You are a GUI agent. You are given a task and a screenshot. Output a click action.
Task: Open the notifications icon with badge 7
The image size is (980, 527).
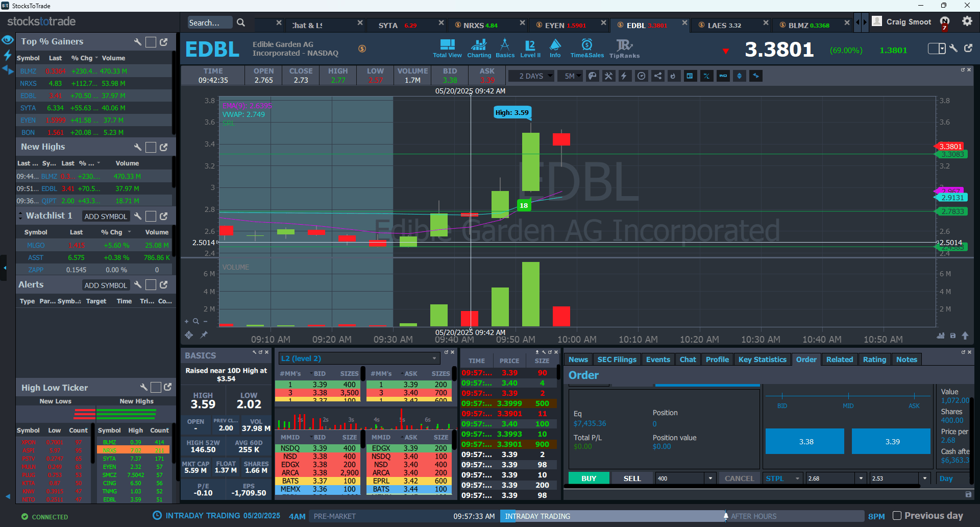945,22
